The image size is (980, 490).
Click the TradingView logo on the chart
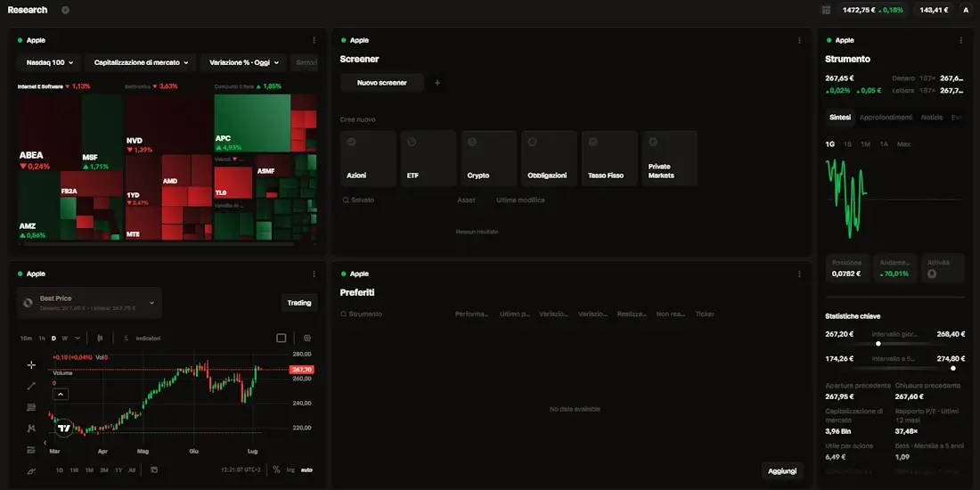coord(64,429)
